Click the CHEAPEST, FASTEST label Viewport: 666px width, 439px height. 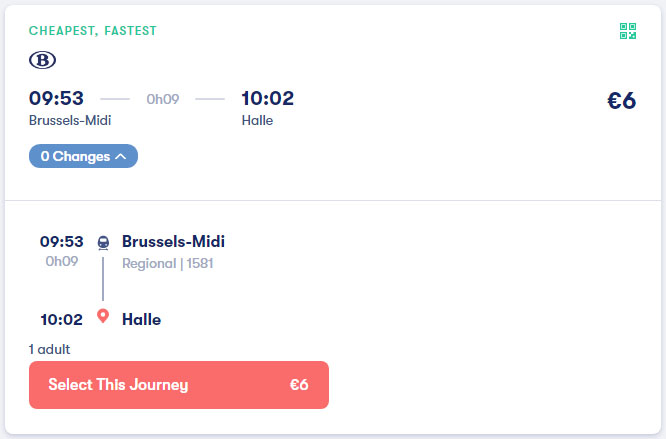click(x=93, y=31)
